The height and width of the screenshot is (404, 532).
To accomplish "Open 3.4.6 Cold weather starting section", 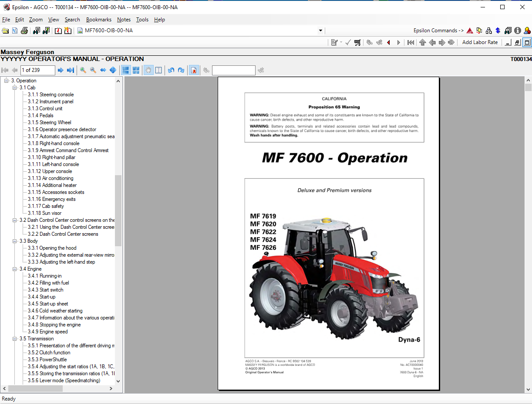I will tap(55, 311).
